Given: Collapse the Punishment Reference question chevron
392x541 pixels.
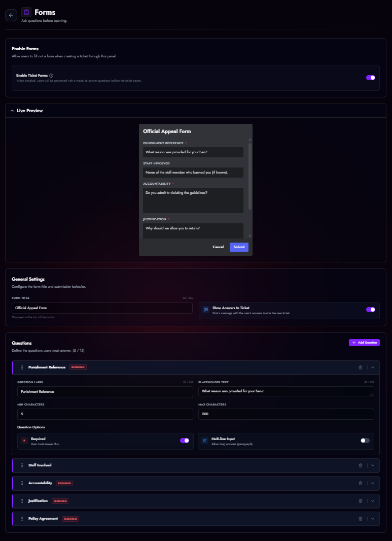Looking at the screenshot, I should click(373, 367).
